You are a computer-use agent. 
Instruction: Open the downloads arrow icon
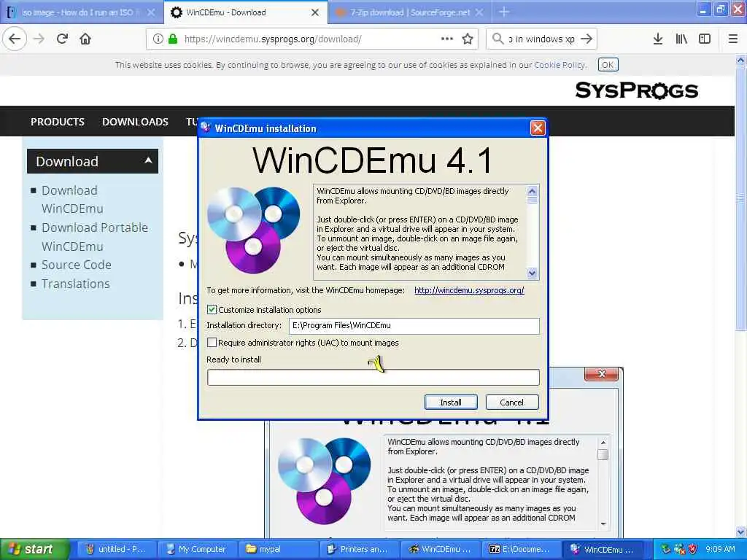click(658, 39)
